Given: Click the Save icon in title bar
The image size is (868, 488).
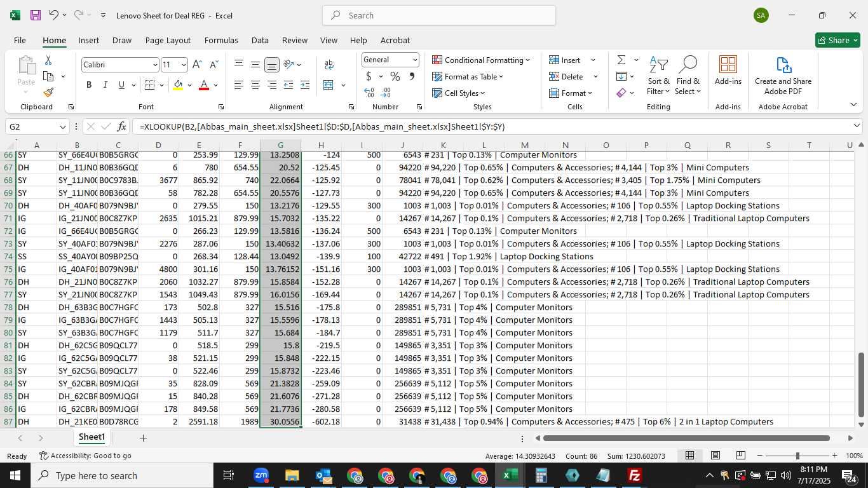Looking at the screenshot, I should [36, 15].
